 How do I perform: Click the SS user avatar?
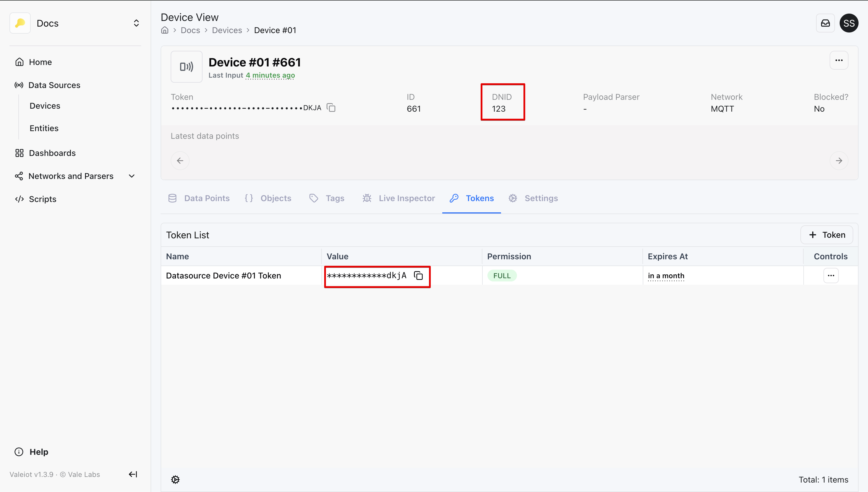849,23
